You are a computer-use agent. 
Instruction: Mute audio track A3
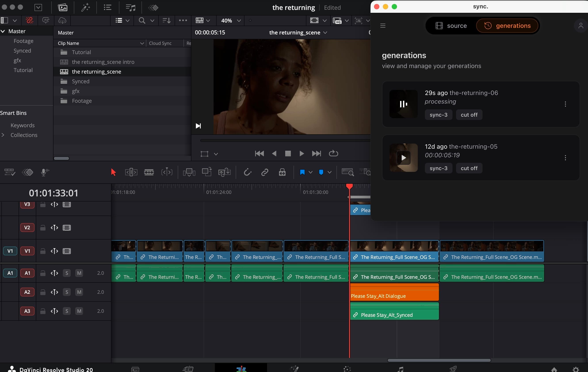[x=79, y=311]
